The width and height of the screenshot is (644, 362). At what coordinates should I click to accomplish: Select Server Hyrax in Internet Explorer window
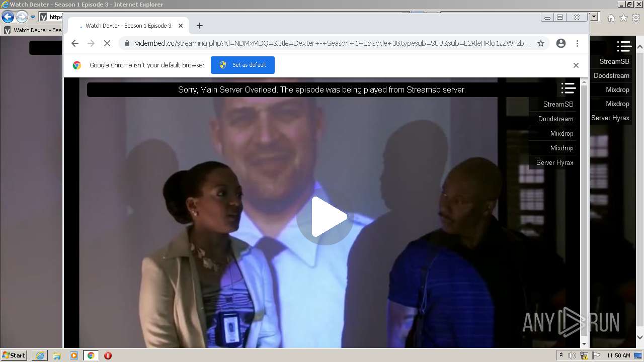610,118
